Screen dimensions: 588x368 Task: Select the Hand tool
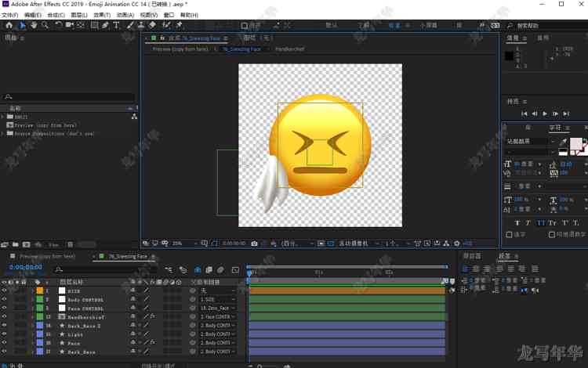(x=34, y=25)
